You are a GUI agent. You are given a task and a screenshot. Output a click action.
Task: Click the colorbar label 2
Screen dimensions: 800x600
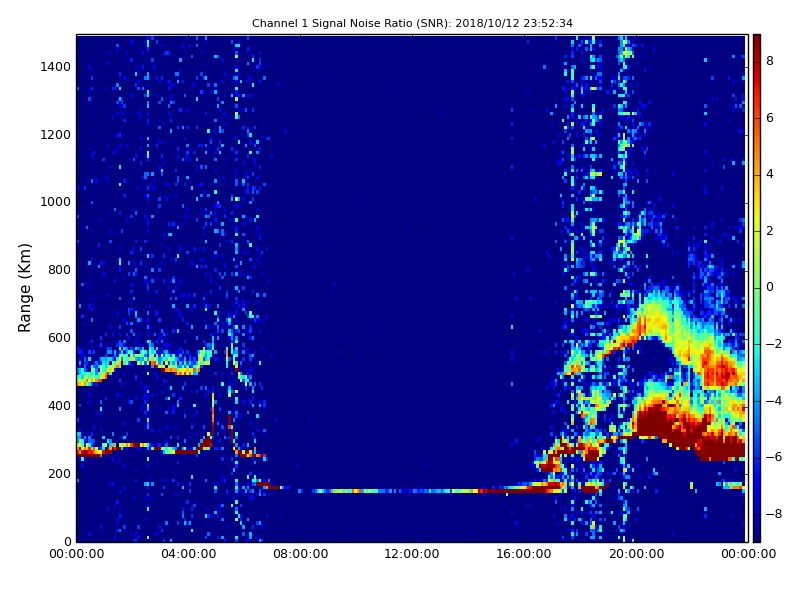click(770, 231)
